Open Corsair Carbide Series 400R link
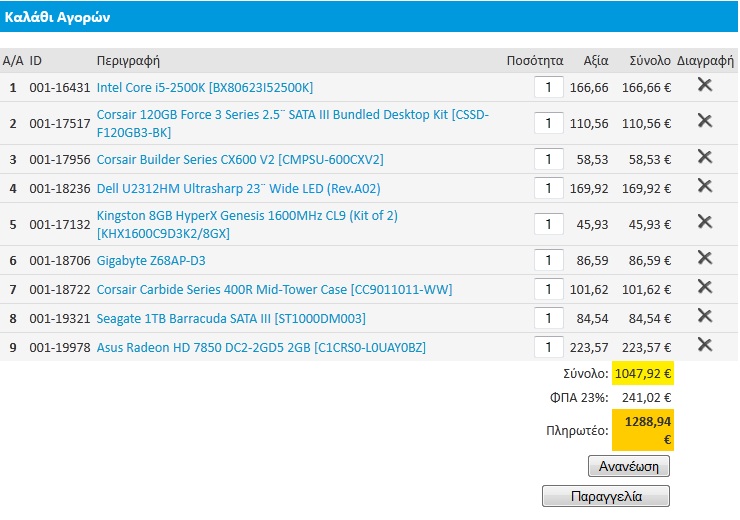The image size is (740, 520). coord(274,290)
